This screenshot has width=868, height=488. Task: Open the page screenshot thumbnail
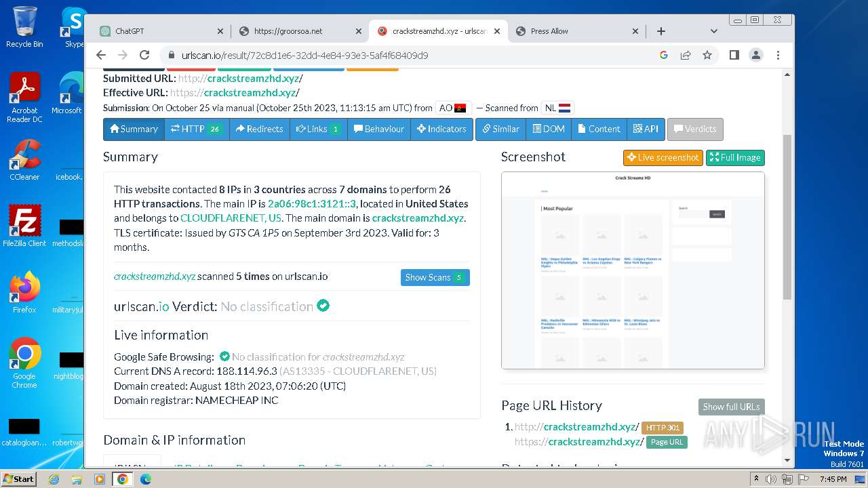(x=633, y=270)
